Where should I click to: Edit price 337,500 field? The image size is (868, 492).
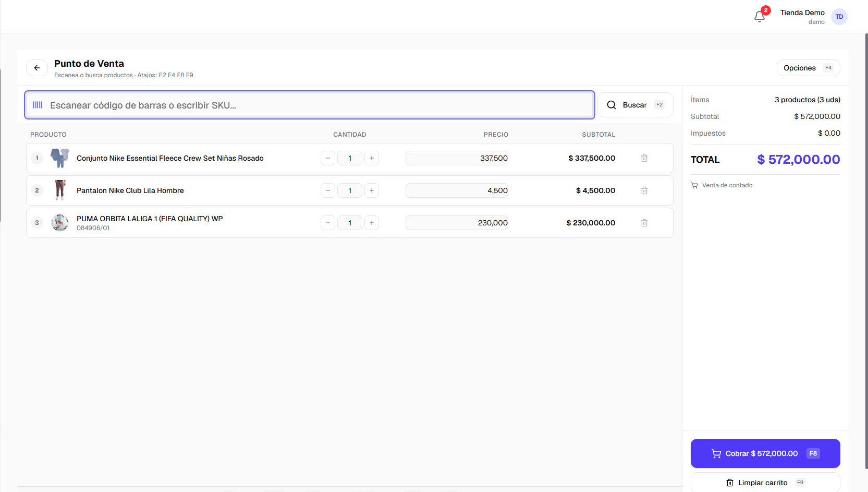point(457,158)
